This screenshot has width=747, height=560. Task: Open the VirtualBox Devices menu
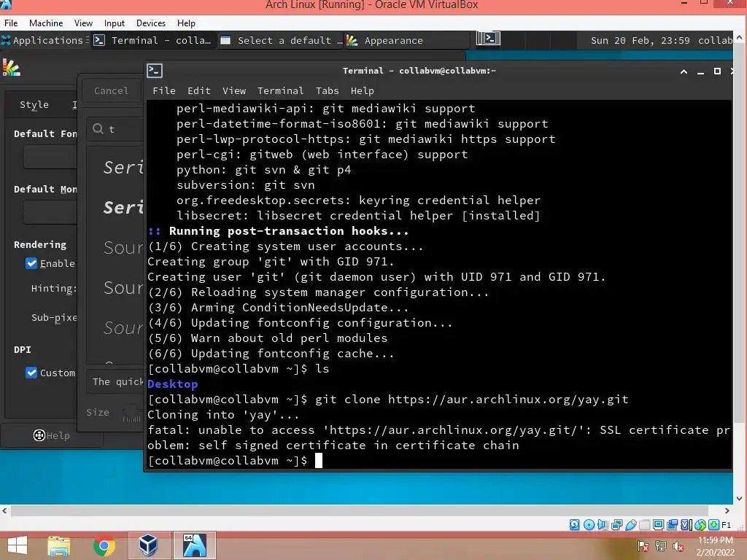click(x=151, y=23)
